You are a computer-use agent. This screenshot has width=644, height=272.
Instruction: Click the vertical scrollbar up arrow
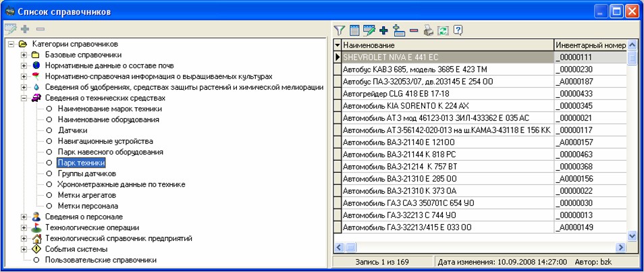pyautogui.click(x=632, y=45)
